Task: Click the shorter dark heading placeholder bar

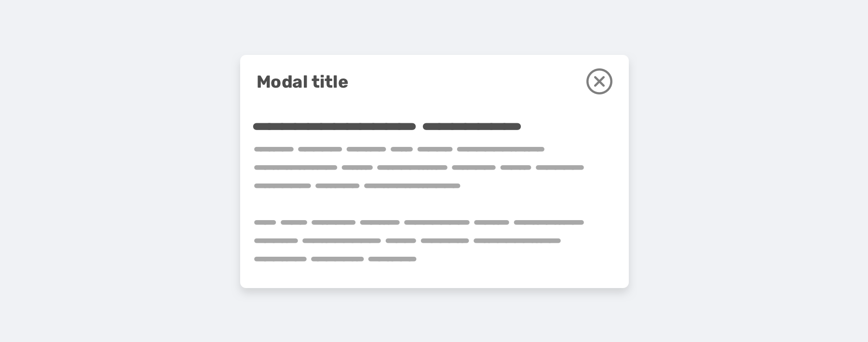Action: pos(472,127)
